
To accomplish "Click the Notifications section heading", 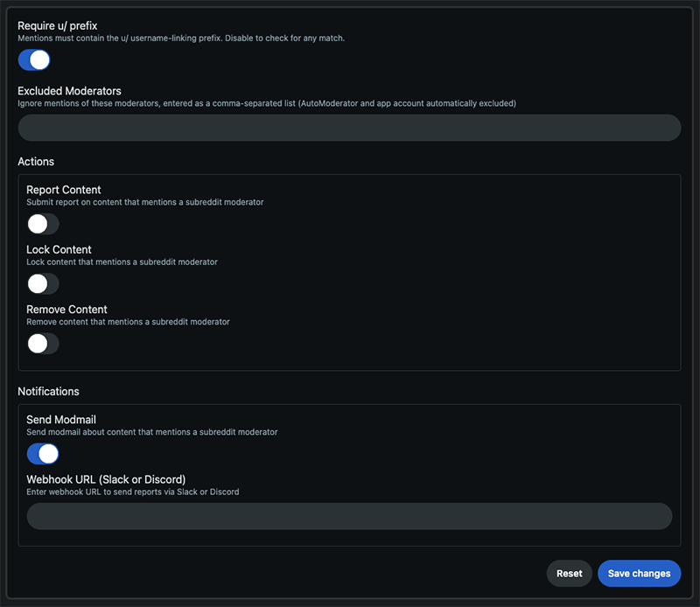I will click(x=48, y=391).
